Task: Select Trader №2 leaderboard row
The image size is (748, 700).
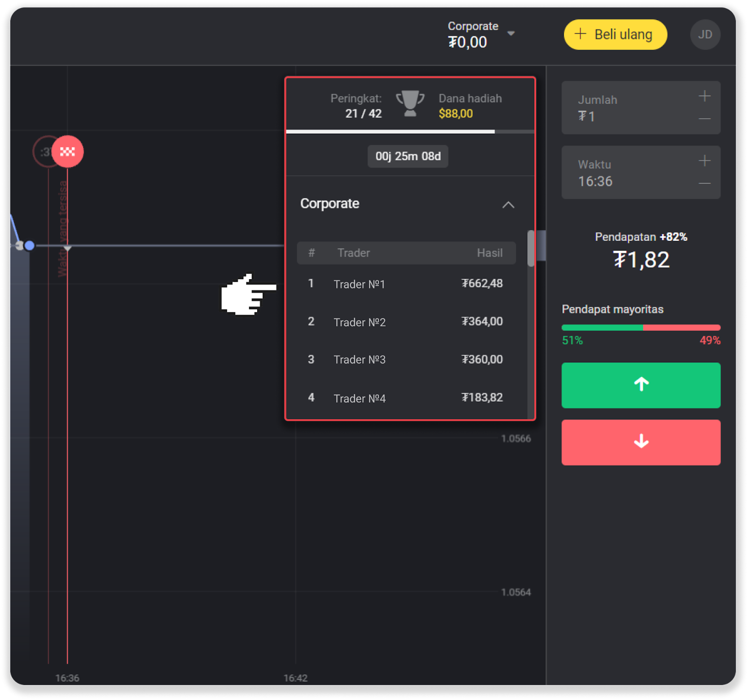Action: 406,322
